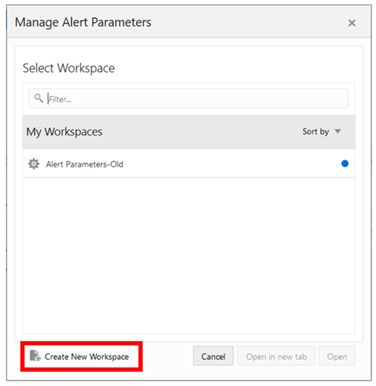Select the Alert Parameters-Old workspace

click(189, 163)
